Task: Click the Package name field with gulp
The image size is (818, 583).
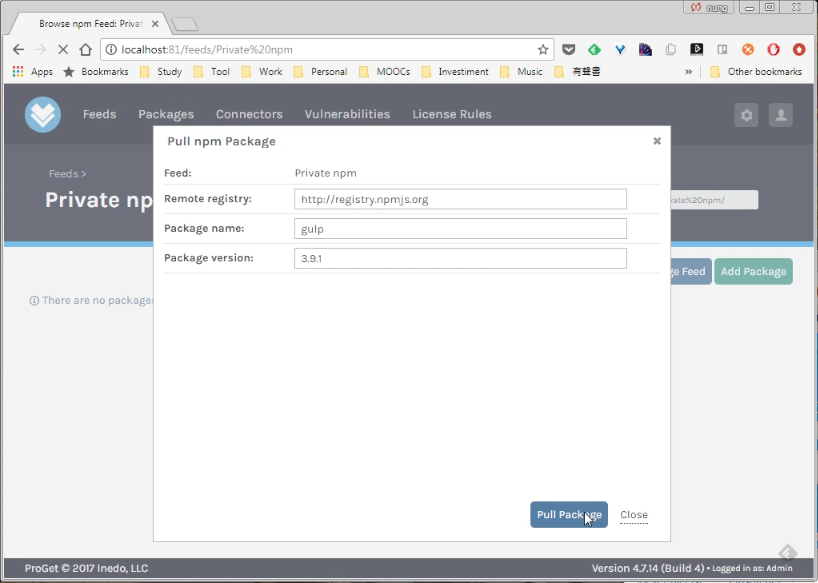Action: [x=460, y=228]
